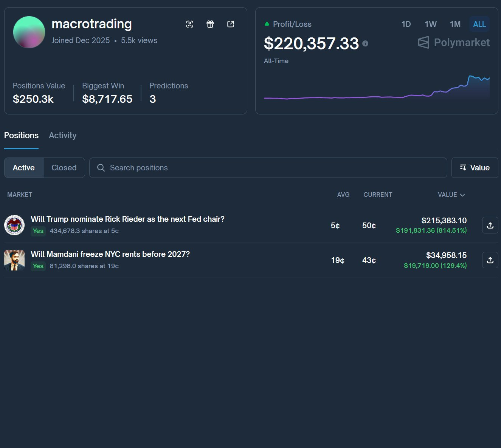This screenshot has width=501, height=448.
Task: Open the external link share icon
Action: point(231,24)
